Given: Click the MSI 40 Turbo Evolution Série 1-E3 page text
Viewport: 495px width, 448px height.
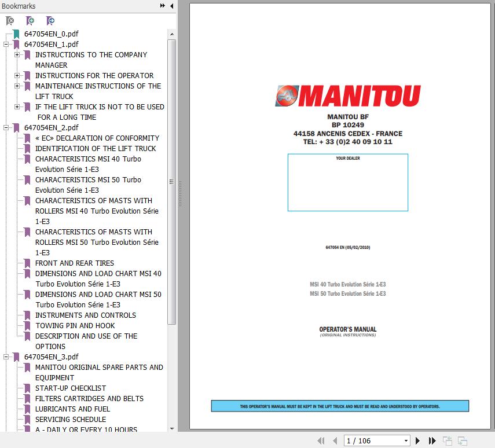Looking at the screenshot, I should click(x=348, y=284).
